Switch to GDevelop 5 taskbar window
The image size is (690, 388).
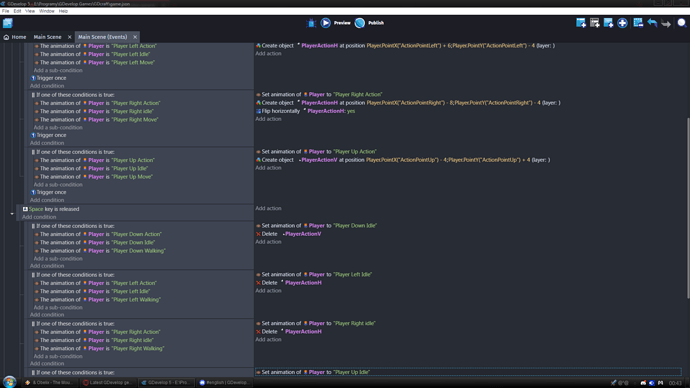pyautogui.click(x=166, y=383)
